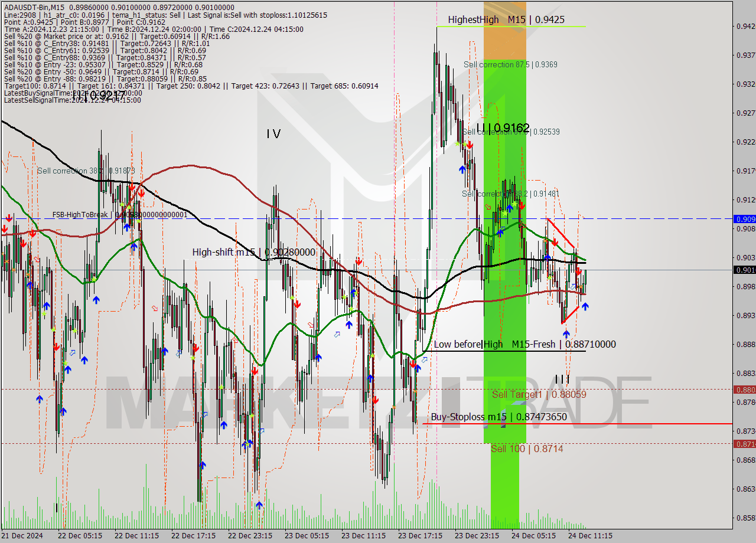Click the red 0.871 price tag on axis
This screenshot has height=543, width=756.
click(x=744, y=443)
